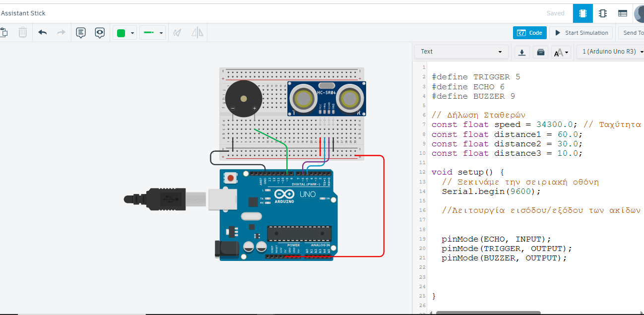Click the Send To button
This screenshot has width=644, height=315.
click(x=631, y=33)
